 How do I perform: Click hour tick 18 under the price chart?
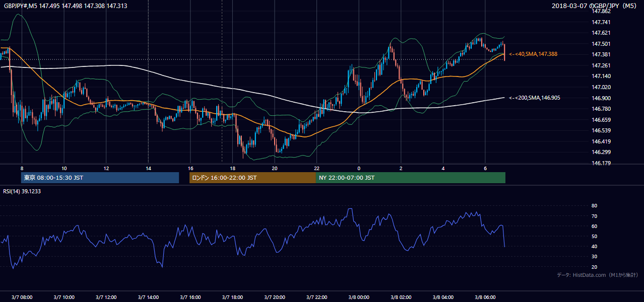(x=232, y=168)
